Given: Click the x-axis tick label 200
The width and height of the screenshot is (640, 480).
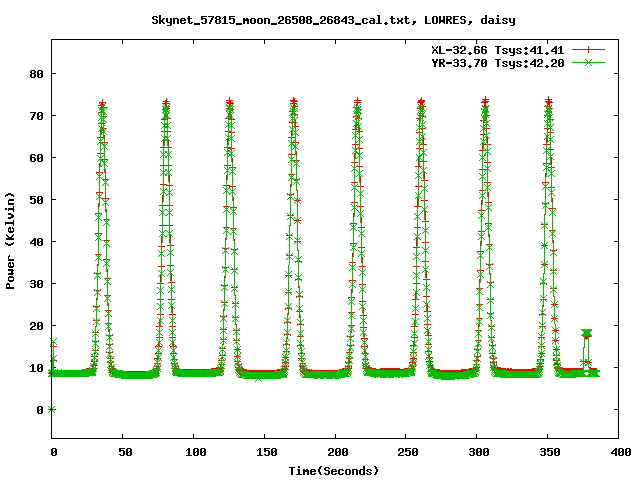Looking at the screenshot, I should 338,452.
